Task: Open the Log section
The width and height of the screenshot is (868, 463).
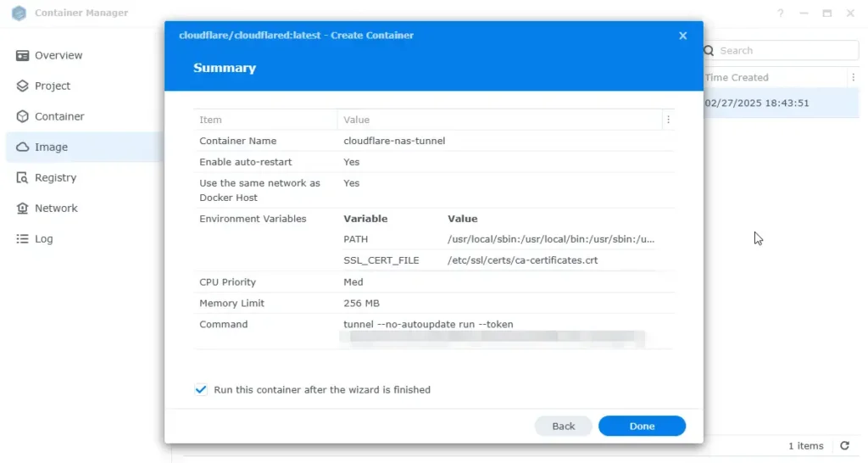Action: (84, 238)
